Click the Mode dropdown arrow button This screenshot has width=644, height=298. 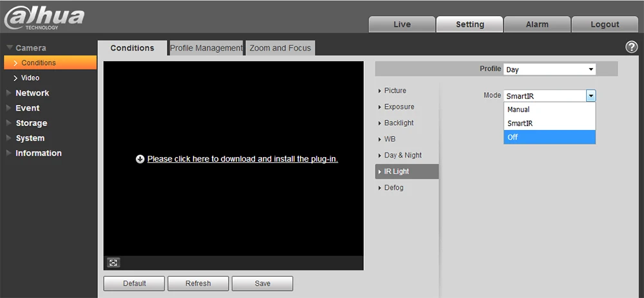pyautogui.click(x=591, y=96)
